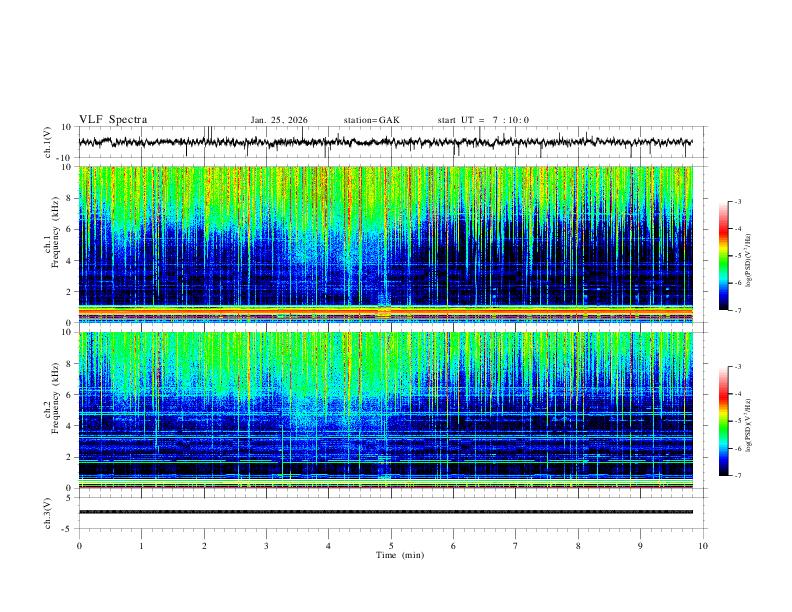Click the "VLF Spectra" title text
This screenshot has width=792, height=612.
(113, 120)
